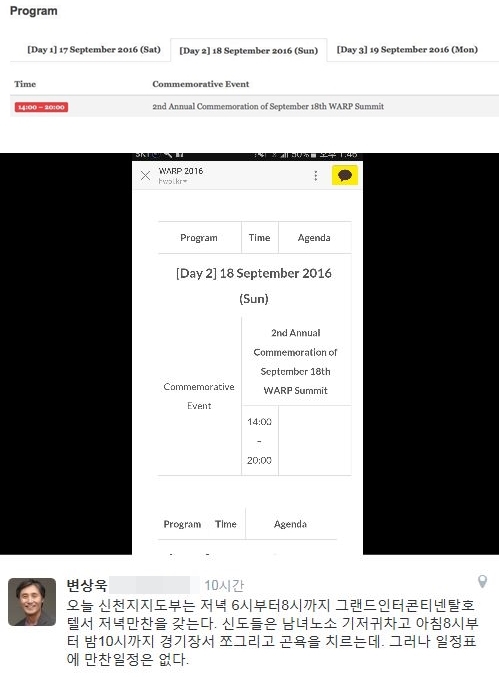Tap the yellow KakaoTalk chat bubble icon
The height and width of the screenshot is (677, 499).
(x=344, y=175)
